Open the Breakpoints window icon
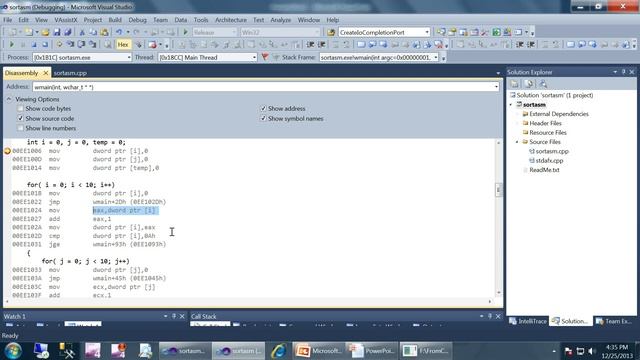640x360 pixels. tap(152, 44)
